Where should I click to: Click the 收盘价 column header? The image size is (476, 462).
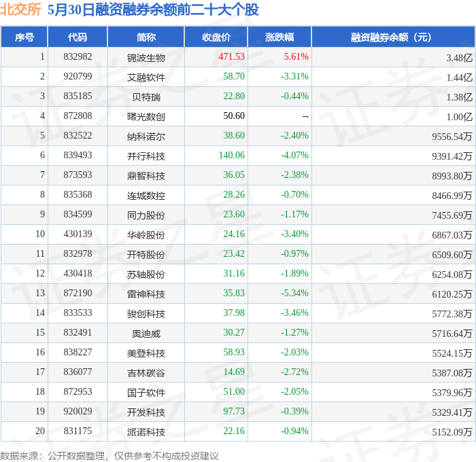click(216, 37)
